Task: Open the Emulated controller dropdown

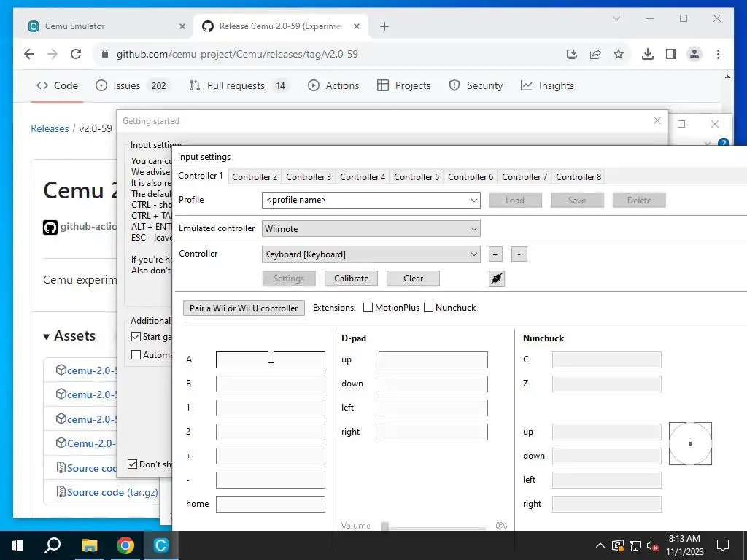Action: tap(371, 228)
